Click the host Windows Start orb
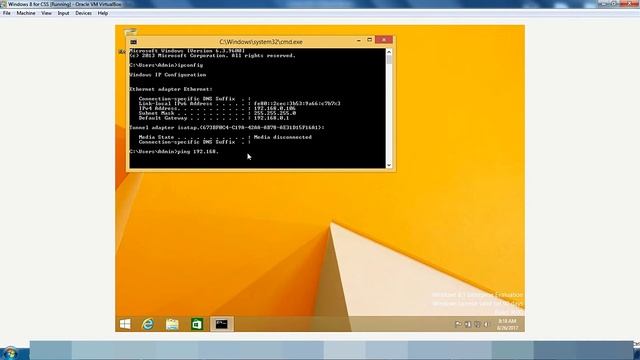The width and height of the screenshot is (640, 360). pos(11,353)
